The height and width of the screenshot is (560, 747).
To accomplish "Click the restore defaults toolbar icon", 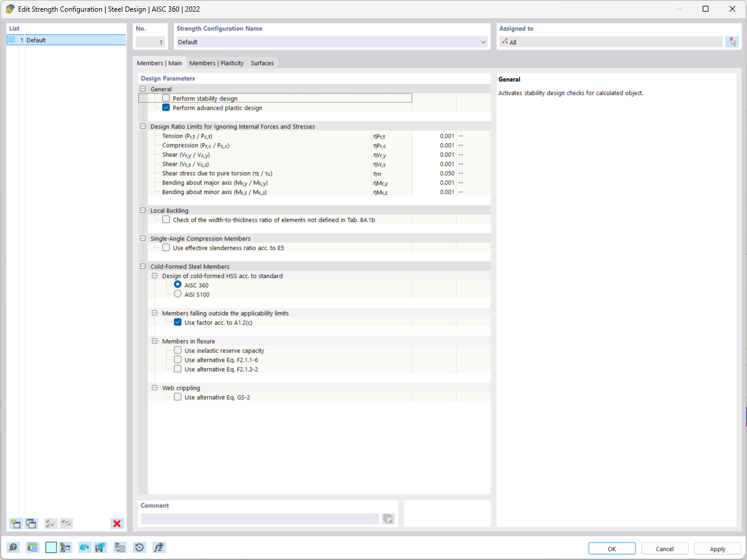I will (x=138, y=547).
